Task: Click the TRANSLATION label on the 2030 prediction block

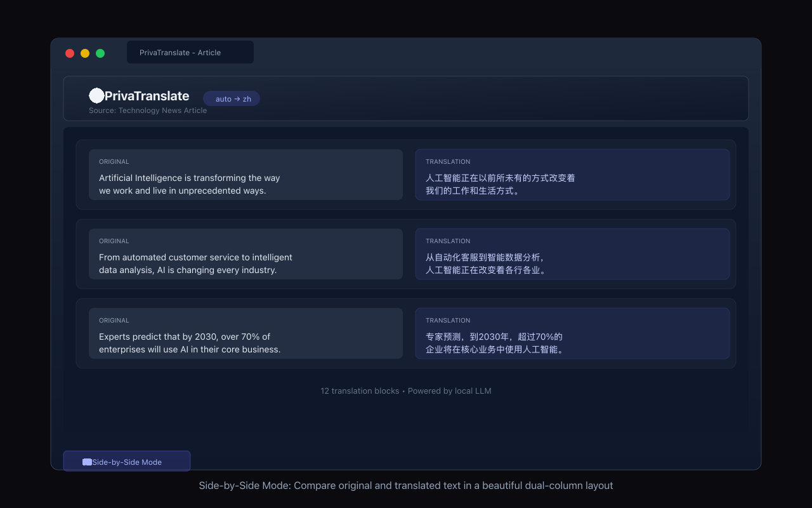Action: click(x=448, y=320)
